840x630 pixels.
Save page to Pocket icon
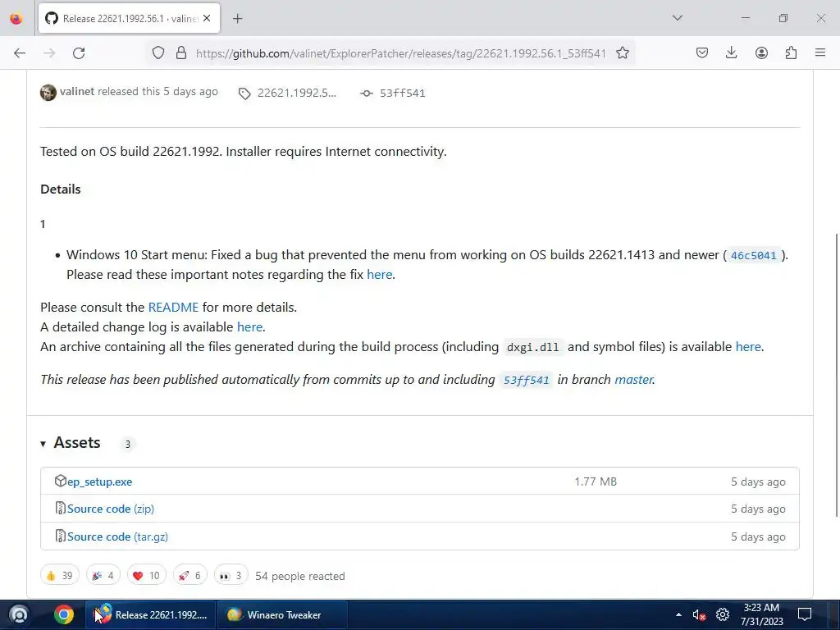click(702, 52)
